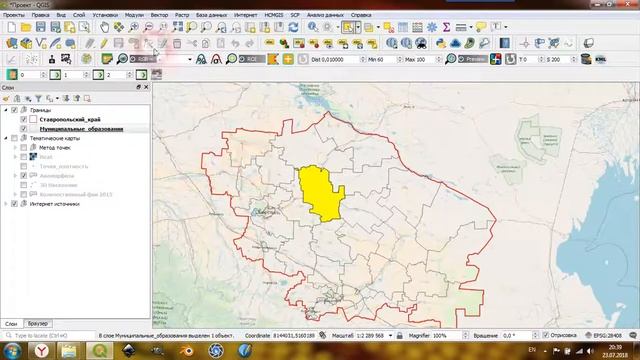Click the Refresh map icon
The height and width of the screenshot is (360, 640).
[293, 27]
